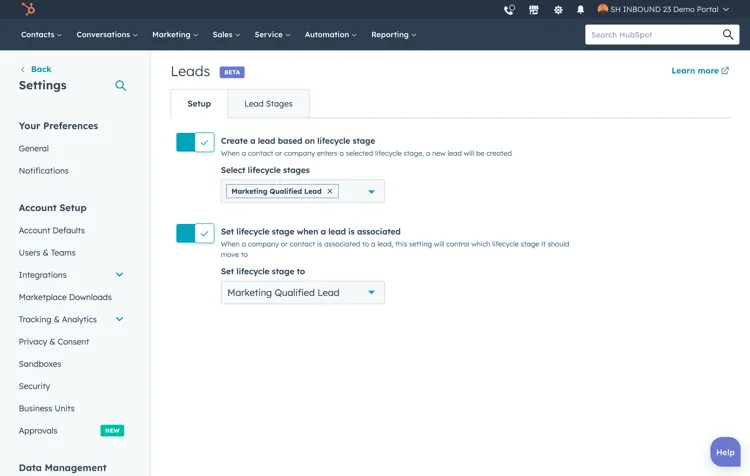The height and width of the screenshot is (476, 750).
Task: Expand the Integrations section in sidebar
Action: pyautogui.click(x=119, y=275)
